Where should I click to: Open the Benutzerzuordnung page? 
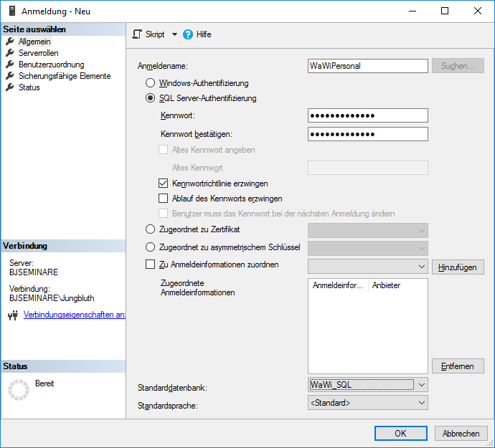point(51,65)
